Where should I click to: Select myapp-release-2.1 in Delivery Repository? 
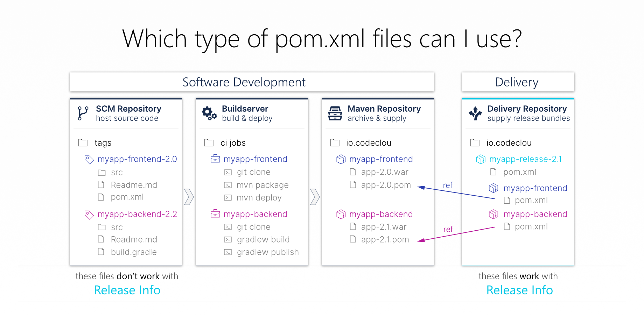[526, 159]
